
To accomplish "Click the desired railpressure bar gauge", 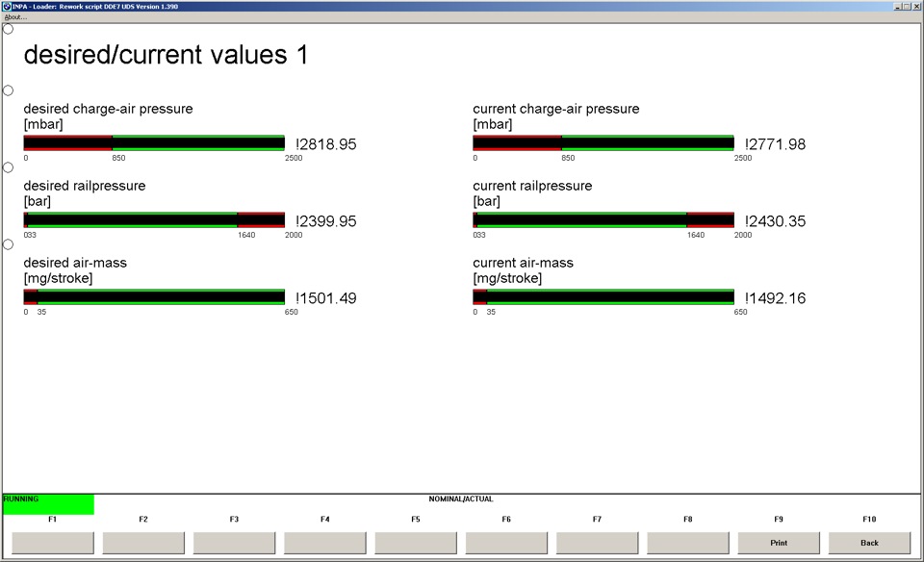I will [154, 220].
